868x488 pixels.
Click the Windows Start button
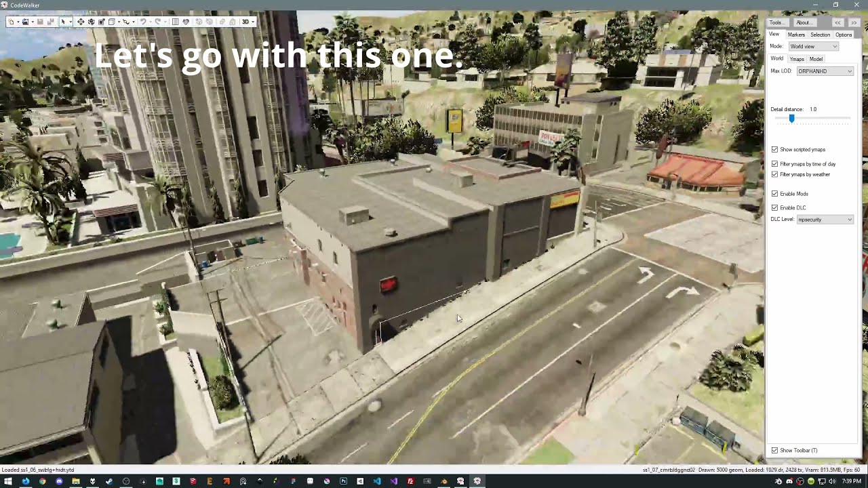click(7, 481)
